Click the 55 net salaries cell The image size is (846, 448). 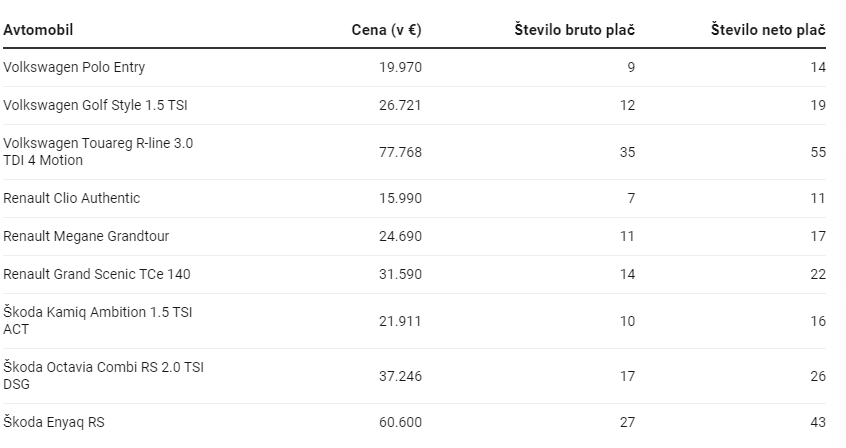818,152
